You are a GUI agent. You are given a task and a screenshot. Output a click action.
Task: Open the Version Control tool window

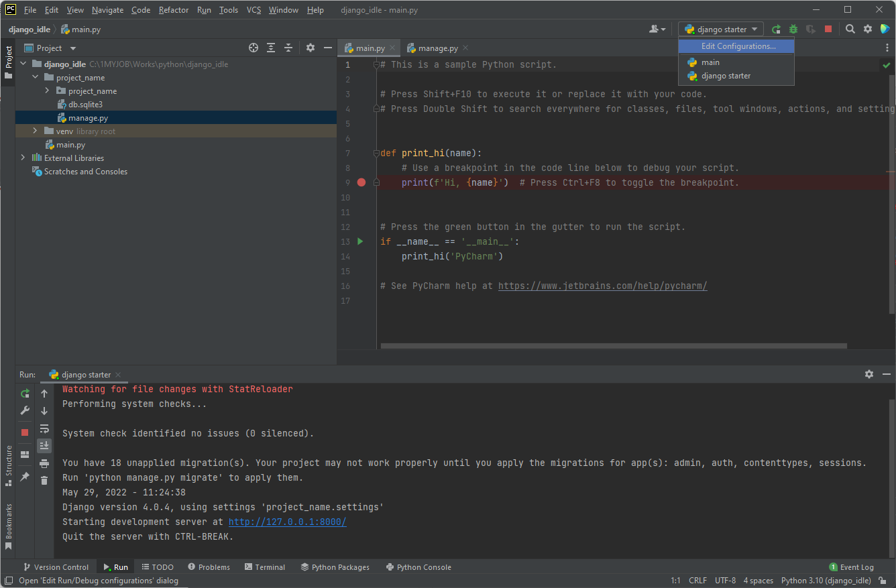pos(56,567)
